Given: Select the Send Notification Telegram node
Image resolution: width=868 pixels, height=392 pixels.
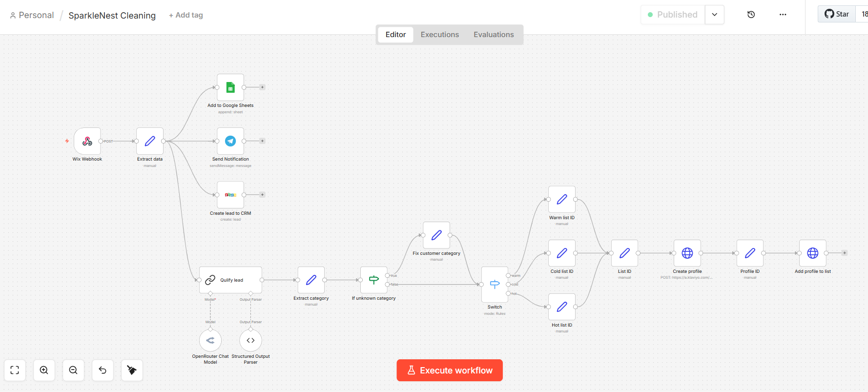Looking at the screenshot, I should coord(230,141).
